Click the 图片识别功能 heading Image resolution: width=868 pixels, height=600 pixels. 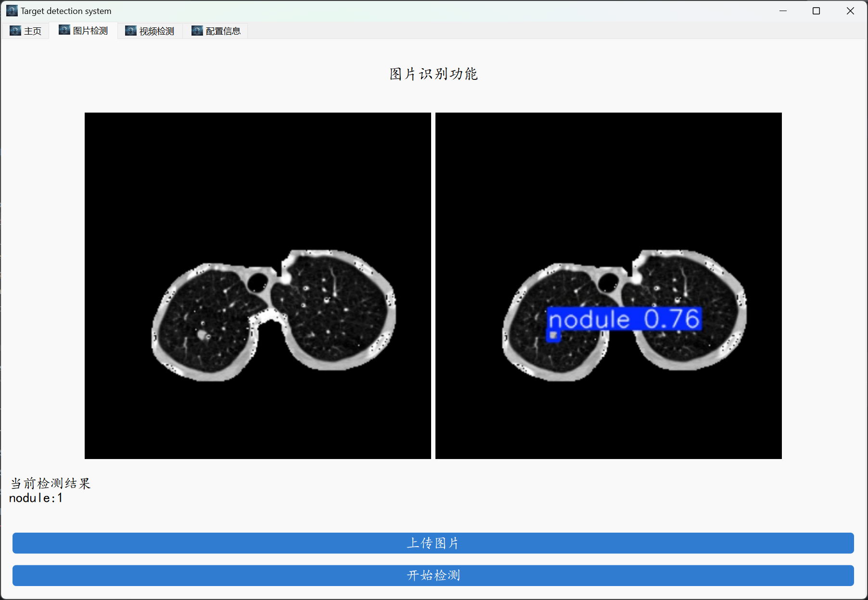434,74
